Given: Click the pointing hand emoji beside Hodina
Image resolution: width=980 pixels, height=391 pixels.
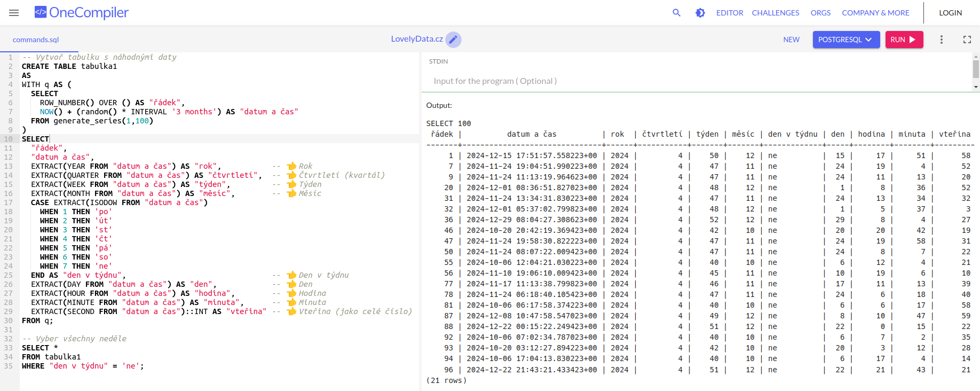Looking at the screenshot, I should tap(291, 293).
